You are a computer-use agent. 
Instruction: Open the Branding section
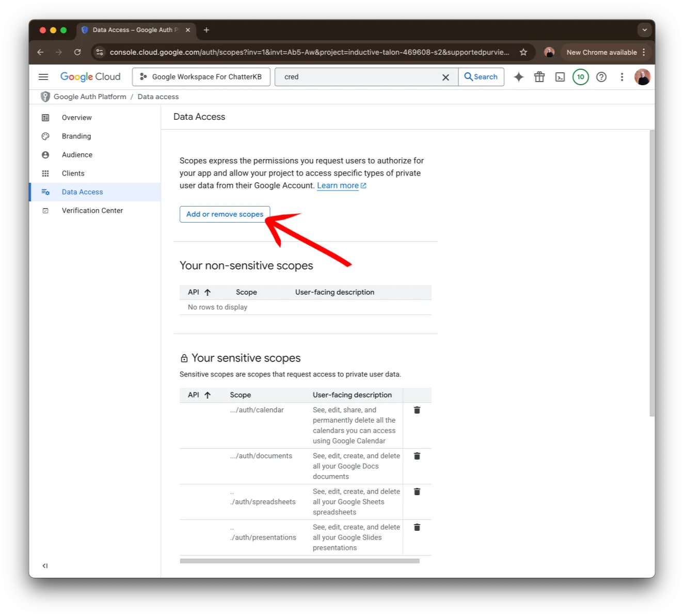95,136
